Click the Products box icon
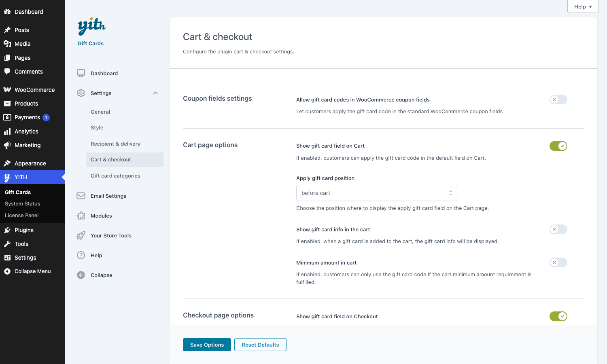Image resolution: width=607 pixels, height=364 pixels. click(7, 104)
